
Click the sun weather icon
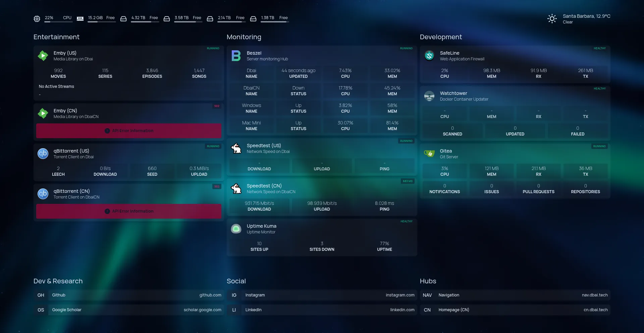(x=552, y=19)
